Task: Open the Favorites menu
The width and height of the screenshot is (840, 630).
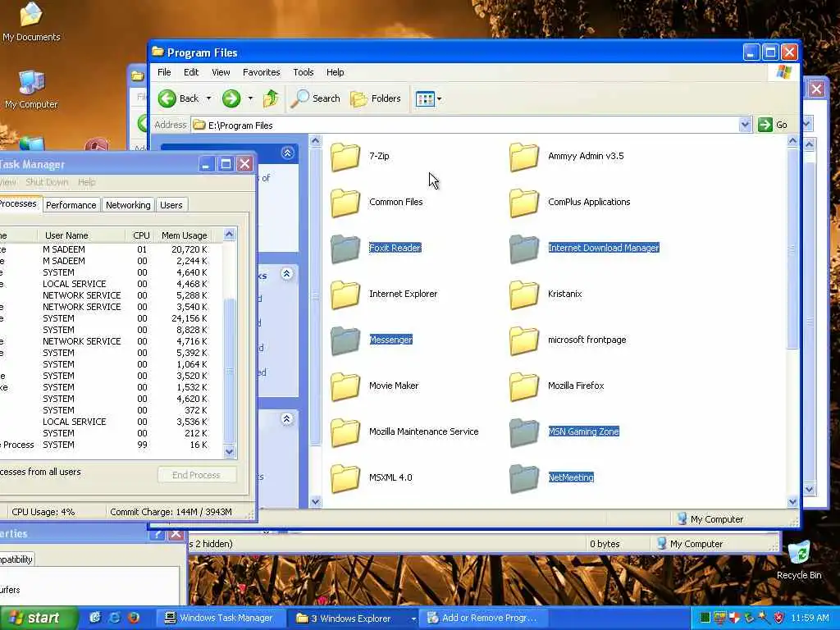Action: [262, 72]
